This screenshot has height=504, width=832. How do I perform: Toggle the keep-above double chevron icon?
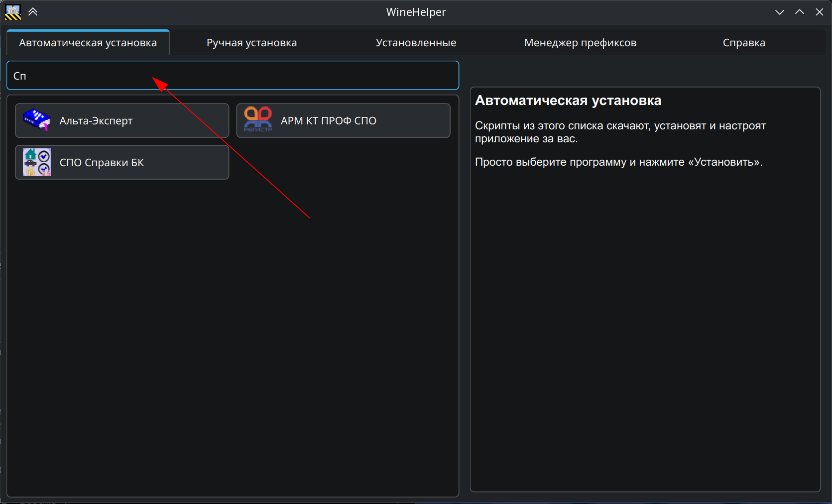tap(33, 12)
